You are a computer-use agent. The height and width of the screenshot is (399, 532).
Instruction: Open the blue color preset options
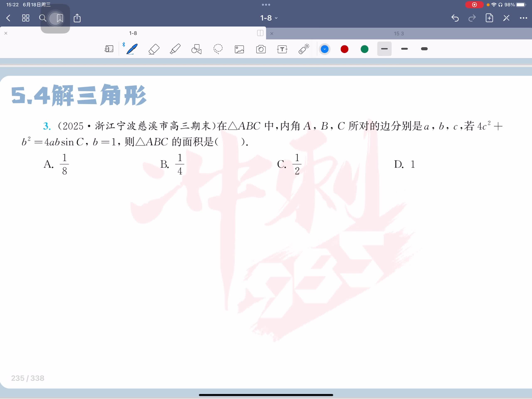[324, 49]
